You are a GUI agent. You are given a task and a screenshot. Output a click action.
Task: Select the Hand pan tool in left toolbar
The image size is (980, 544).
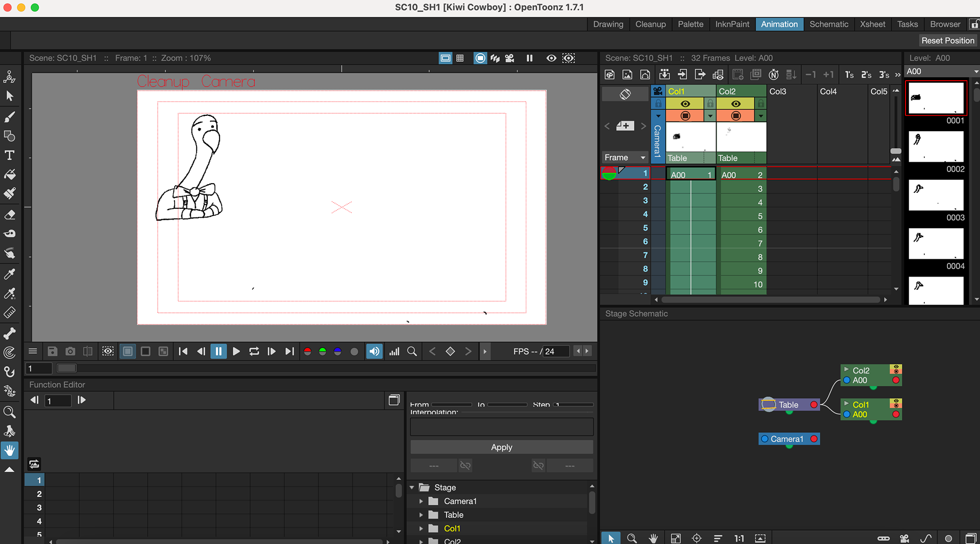coord(9,450)
